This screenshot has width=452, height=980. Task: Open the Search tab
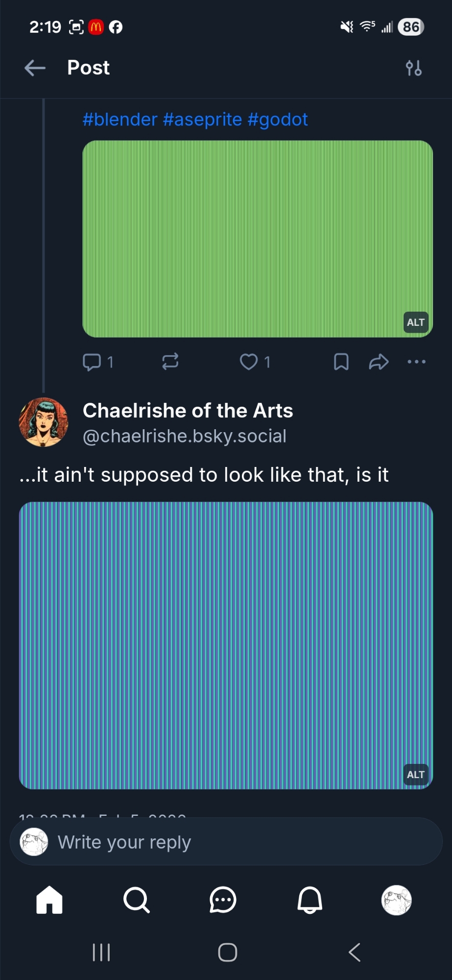coord(136,900)
